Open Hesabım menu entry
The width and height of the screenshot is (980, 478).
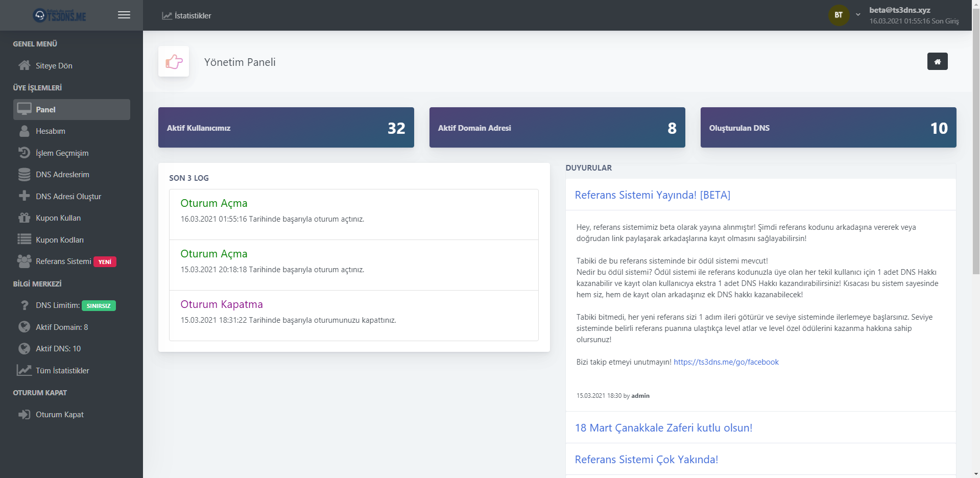(x=71, y=131)
